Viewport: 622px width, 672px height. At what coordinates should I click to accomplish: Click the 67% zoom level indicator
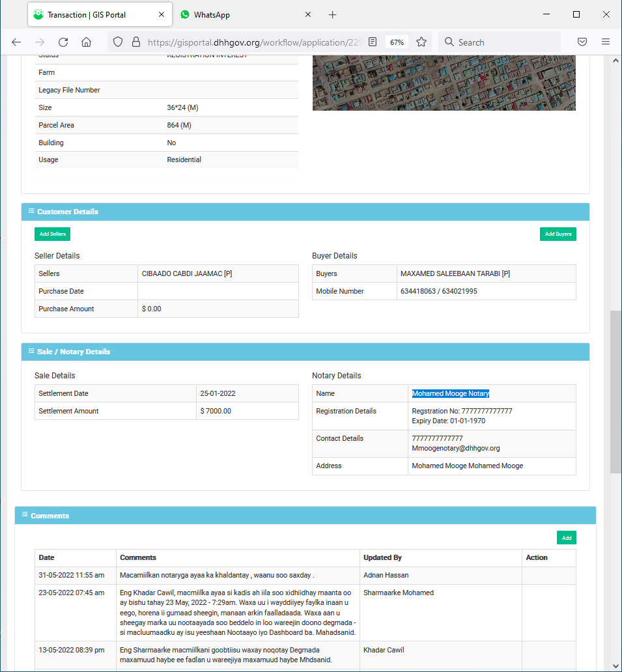pos(397,42)
